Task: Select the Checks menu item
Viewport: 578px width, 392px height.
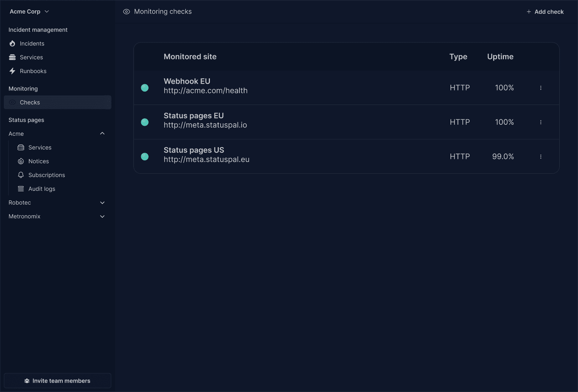Action: click(x=57, y=102)
